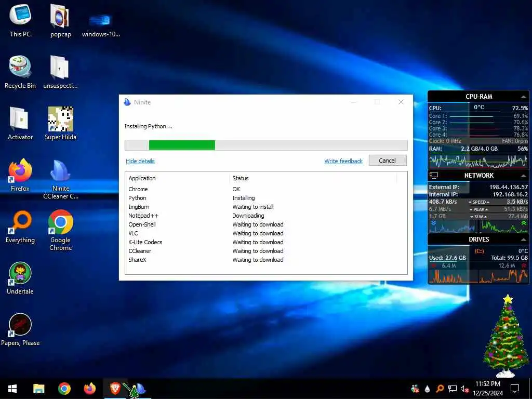Click the RAM usage 2.2 GB/4.0 GB
The height and width of the screenshot is (399, 532).
click(x=479, y=149)
